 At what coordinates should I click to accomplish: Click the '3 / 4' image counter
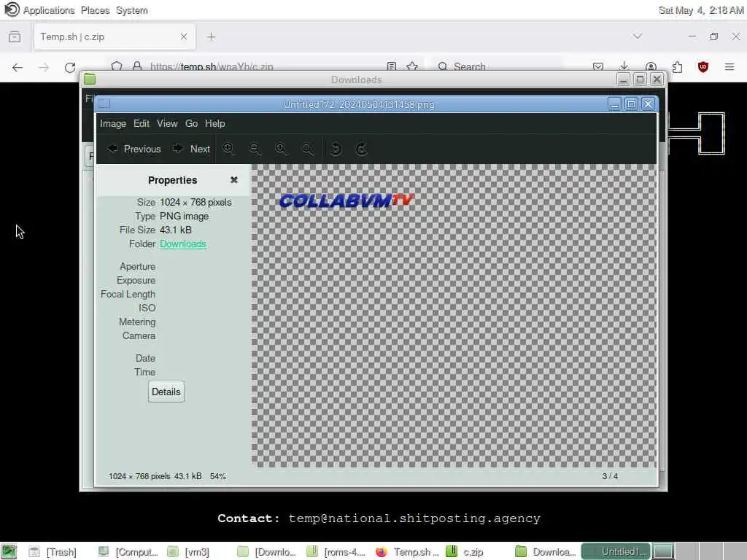(610, 475)
